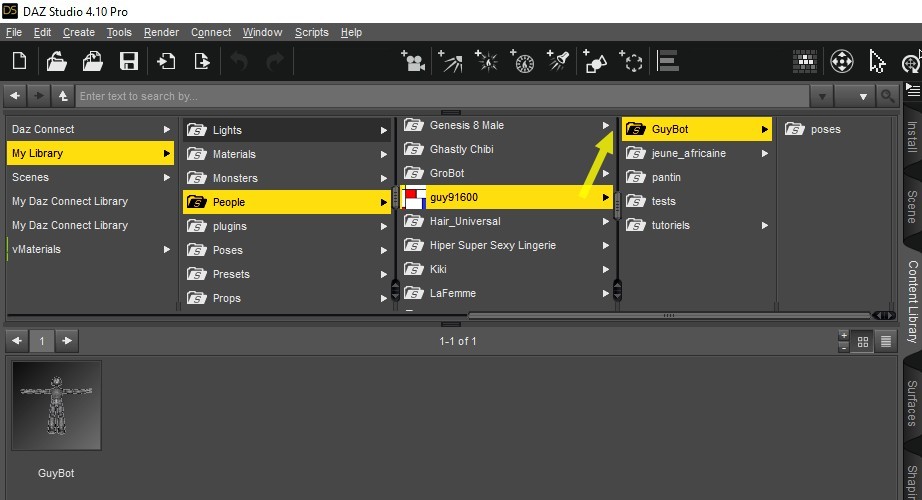Screen dimensions: 922x500
Task: Open the first search filter dropdown
Action: 822,96
